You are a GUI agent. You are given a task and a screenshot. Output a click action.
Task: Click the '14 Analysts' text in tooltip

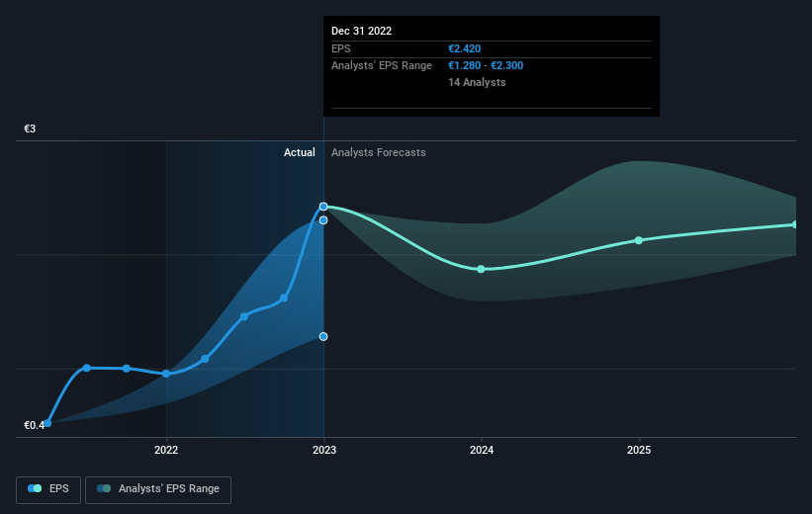point(477,82)
